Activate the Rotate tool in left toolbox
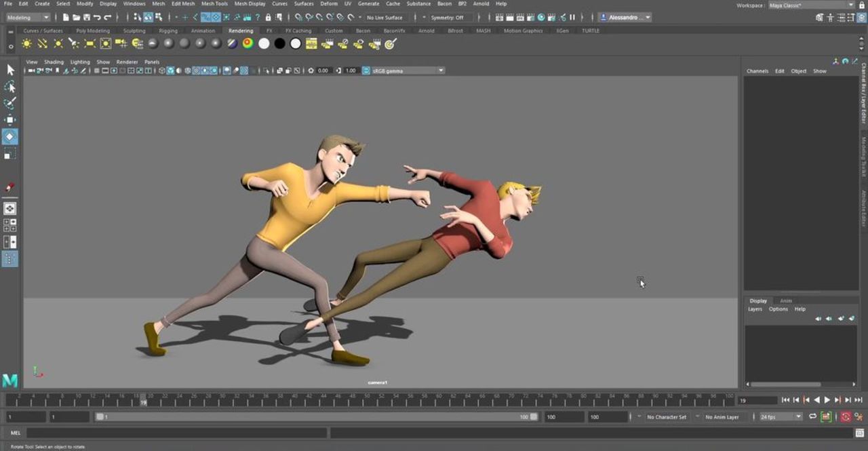 point(9,137)
